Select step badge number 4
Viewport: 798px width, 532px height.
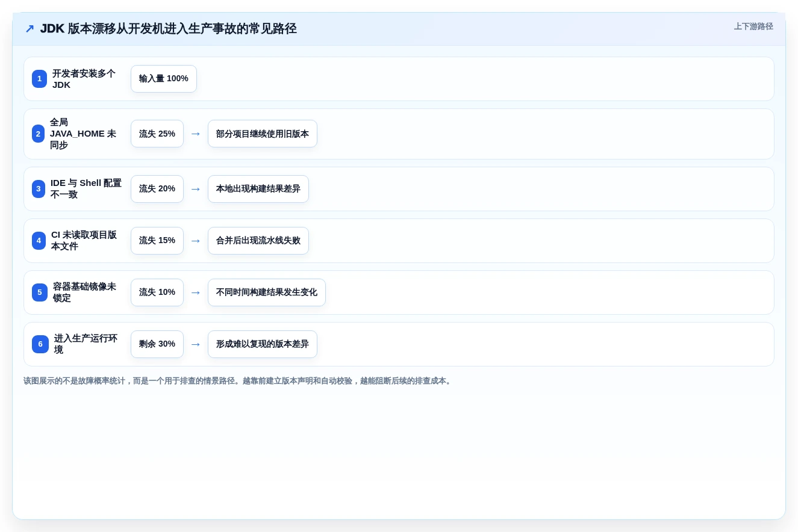(39, 241)
